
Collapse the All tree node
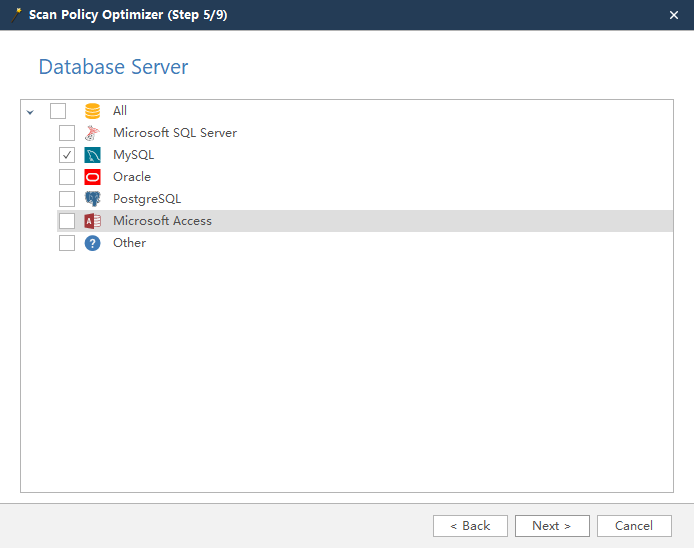30,112
